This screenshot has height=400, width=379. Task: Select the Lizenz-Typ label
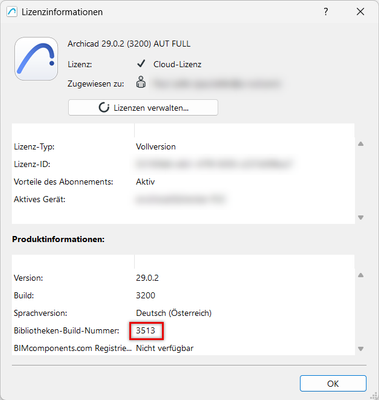pos(34,147)
